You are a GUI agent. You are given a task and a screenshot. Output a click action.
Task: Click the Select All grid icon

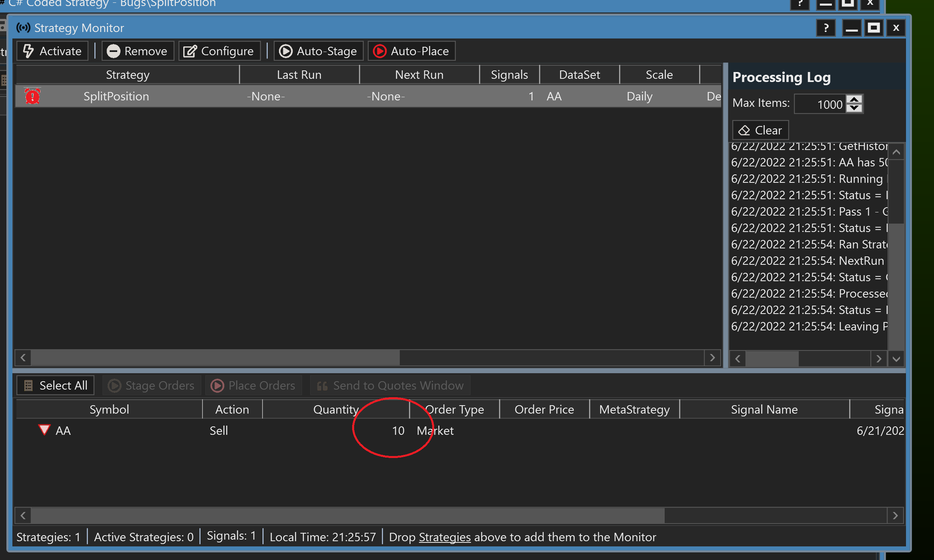pyautogui.click(x=28, y=385)
